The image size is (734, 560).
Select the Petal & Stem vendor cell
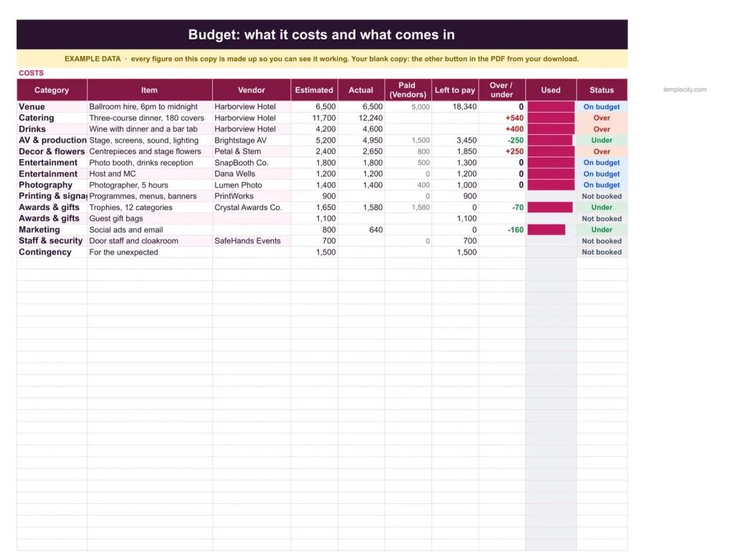pos(252,151)
